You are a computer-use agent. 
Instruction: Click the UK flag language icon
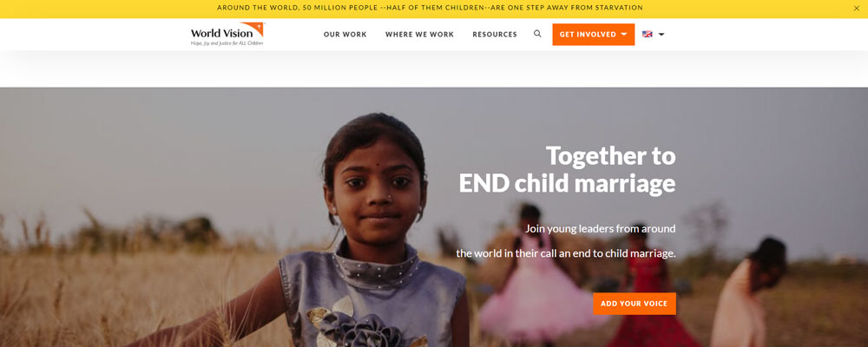[648, 35]
